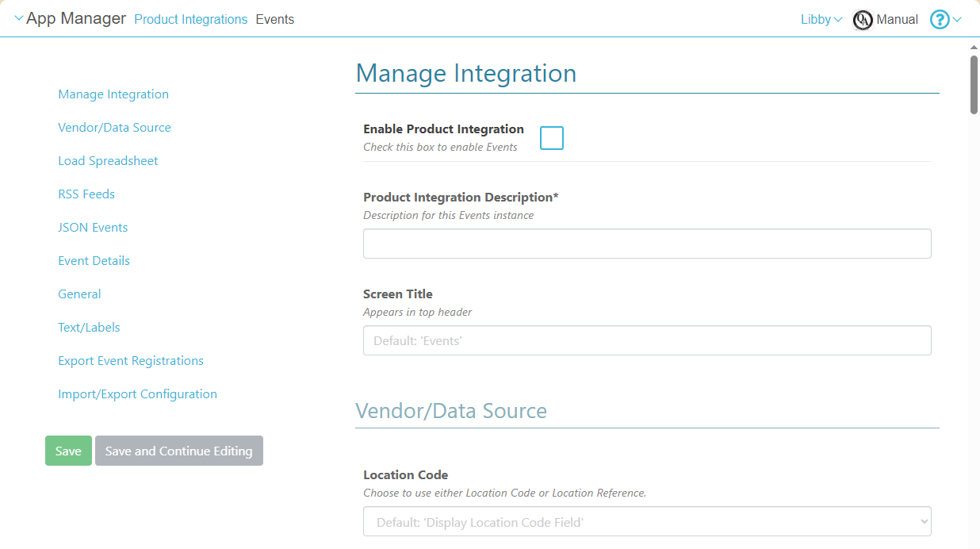Viewport: 980px width, 549px height.
Task: Click the Manual logo icon
Action: (862, 20)
